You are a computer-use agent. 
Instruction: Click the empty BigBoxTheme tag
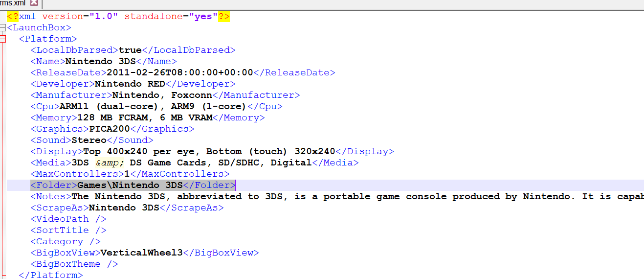pyautogui.click(x=74, y=264)
